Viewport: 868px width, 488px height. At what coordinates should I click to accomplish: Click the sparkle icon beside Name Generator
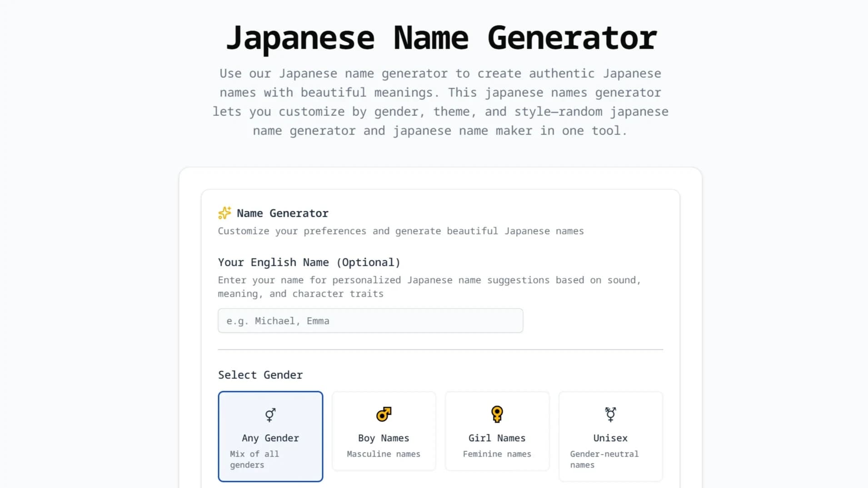pos(224,213)
